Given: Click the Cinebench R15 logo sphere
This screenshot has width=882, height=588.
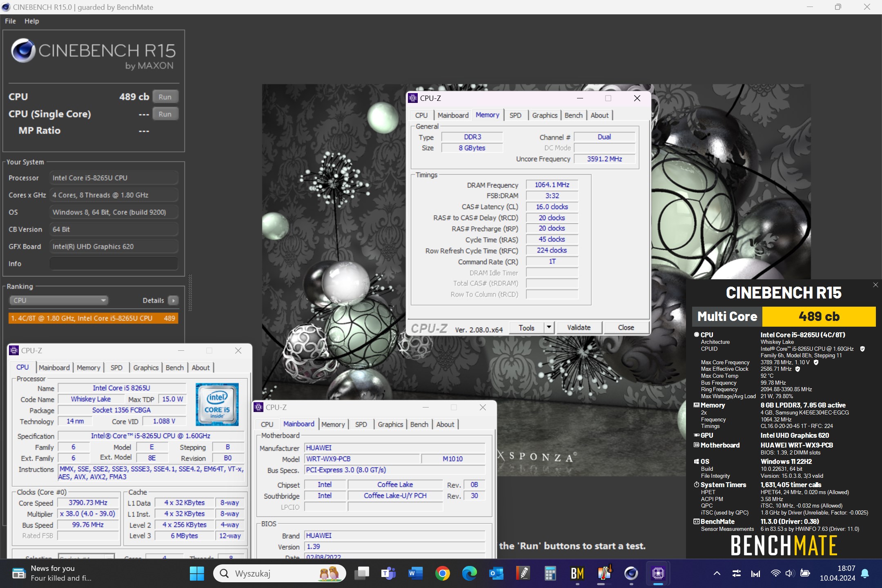Looking at the screenshot, I should [22, 50].
